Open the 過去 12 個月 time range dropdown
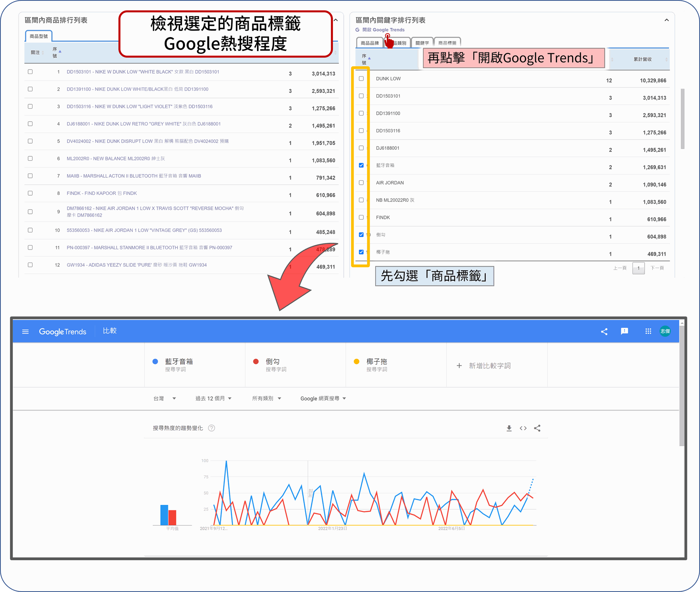 coord(213,399)
